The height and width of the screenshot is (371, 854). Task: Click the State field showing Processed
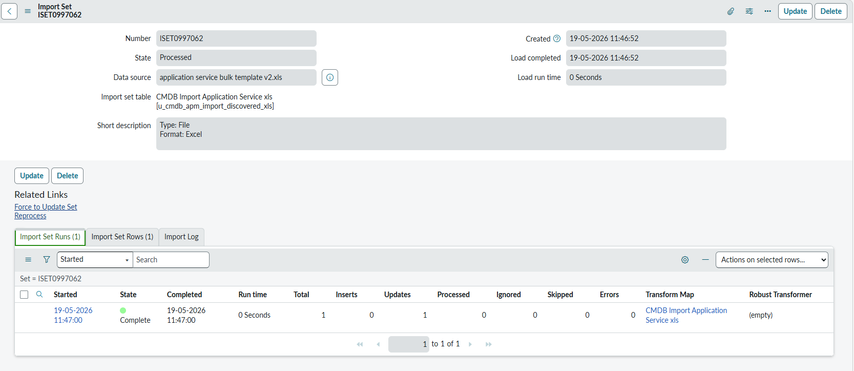tap(236, 57)
